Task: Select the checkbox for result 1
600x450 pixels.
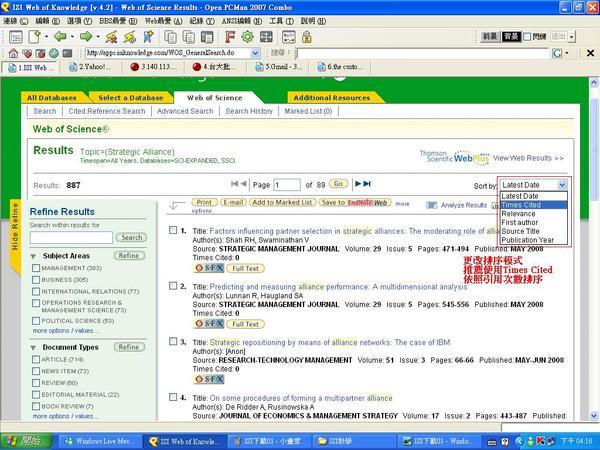Action: coord(173,230)
